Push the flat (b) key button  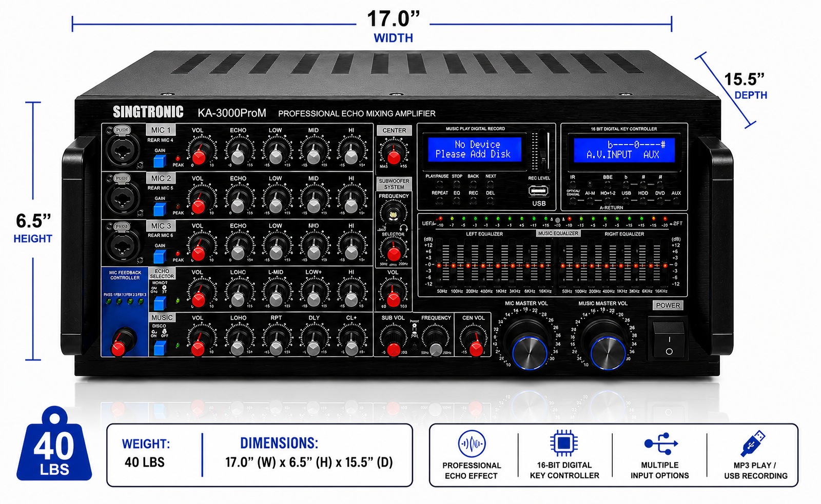click(x=625, y=185)
